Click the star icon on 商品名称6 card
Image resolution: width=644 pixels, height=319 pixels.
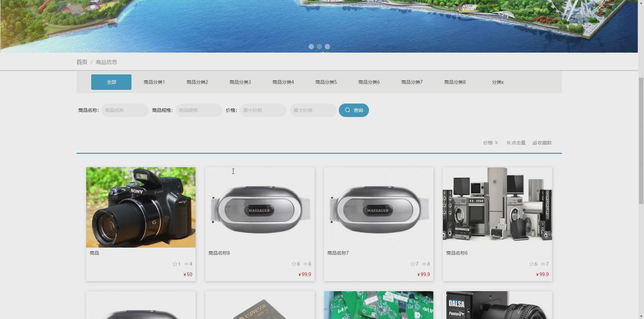[x=531, y=264]
